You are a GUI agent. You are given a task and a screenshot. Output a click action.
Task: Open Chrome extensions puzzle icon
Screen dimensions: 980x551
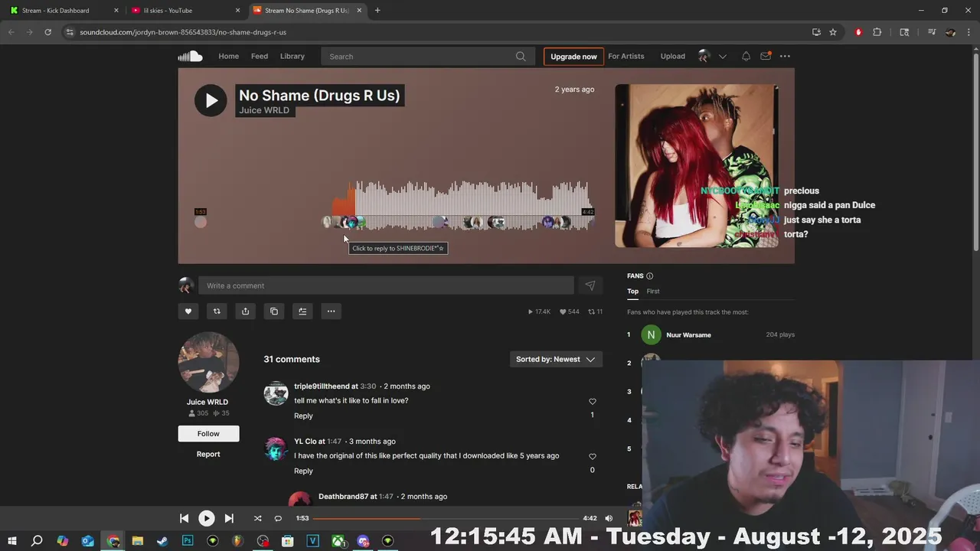tap(877, 32)
